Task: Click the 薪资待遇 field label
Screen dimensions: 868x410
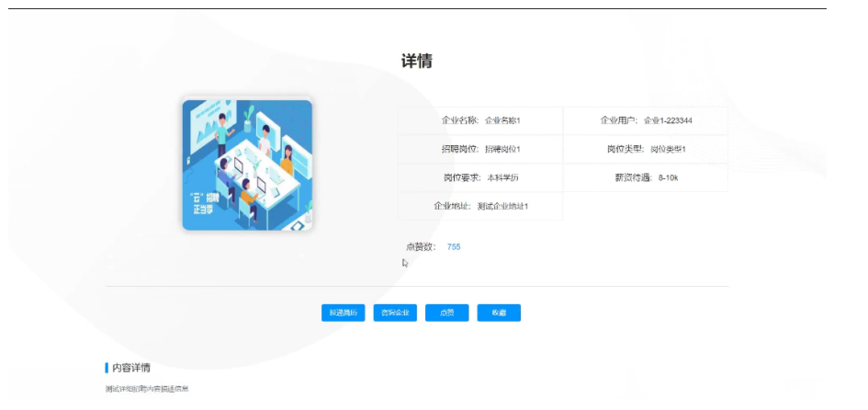Action: click(633, 177)
